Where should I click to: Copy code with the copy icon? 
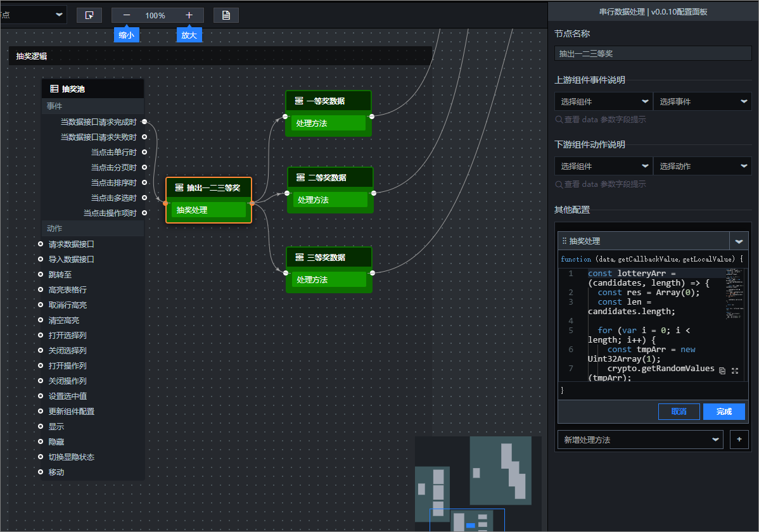(x=722, y=370)
